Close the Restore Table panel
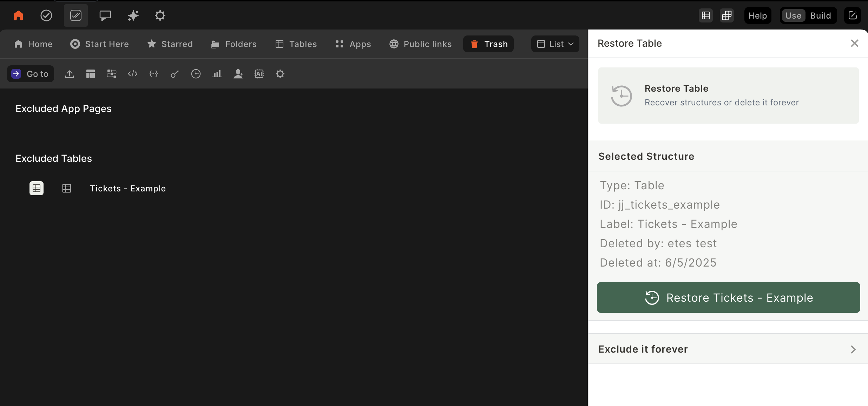Image resolution: width=868 pixels, height=406 pixels. click(854, 43)
